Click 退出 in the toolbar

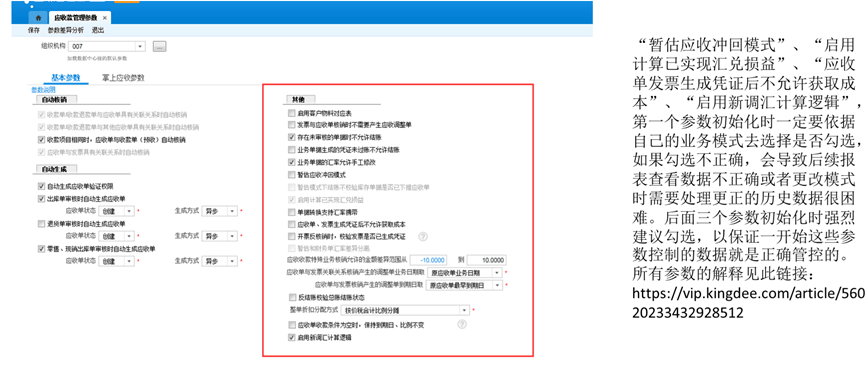98,31
